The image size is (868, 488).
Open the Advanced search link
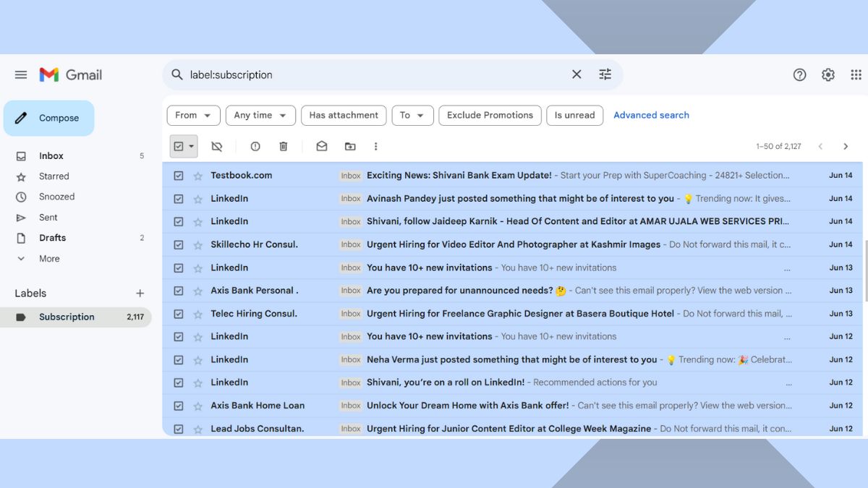coord(651,115)
